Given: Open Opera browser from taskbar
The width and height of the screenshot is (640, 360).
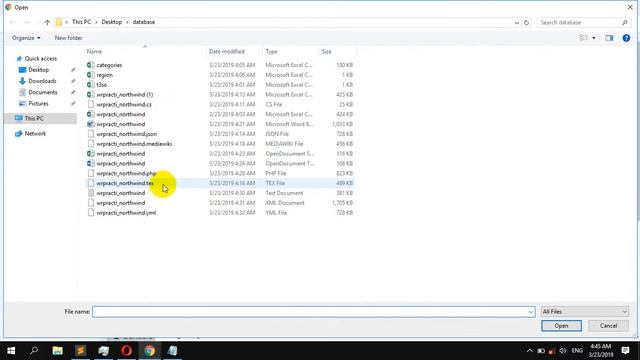Looking at the screenshot, I should coord(127,351).
